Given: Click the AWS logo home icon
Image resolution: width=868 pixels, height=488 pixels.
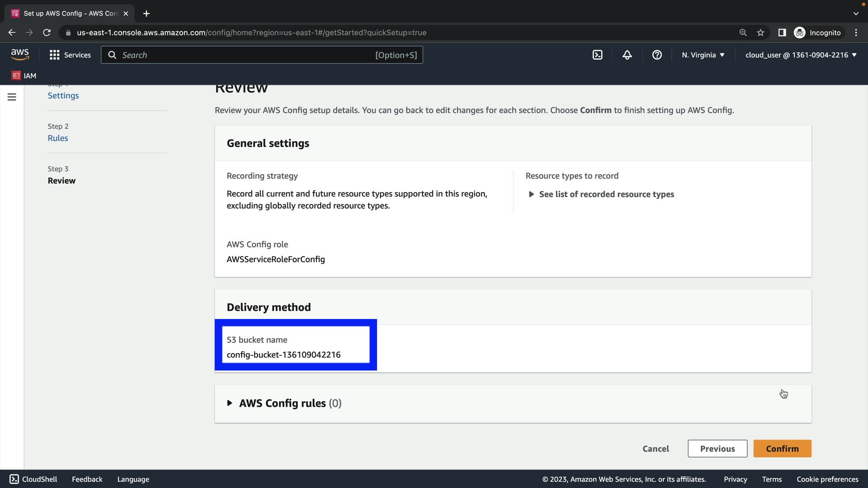Looking at the screenshot, I should [20, 55].
